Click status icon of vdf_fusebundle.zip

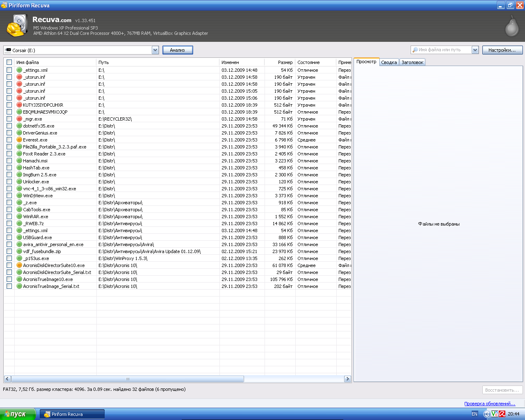coord(19,251)
